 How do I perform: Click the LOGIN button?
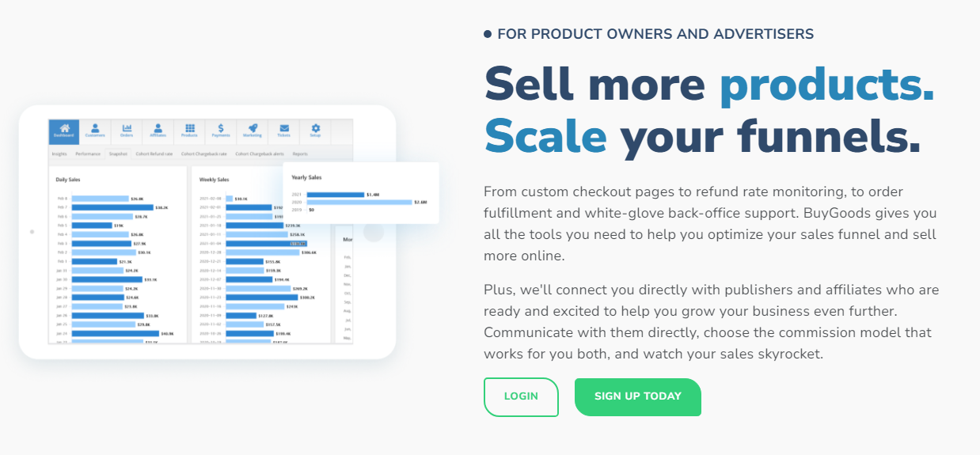[521, 396]
